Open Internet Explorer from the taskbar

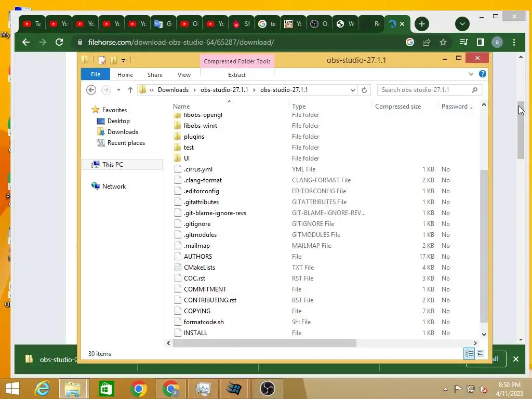click(x=43, y=389)
